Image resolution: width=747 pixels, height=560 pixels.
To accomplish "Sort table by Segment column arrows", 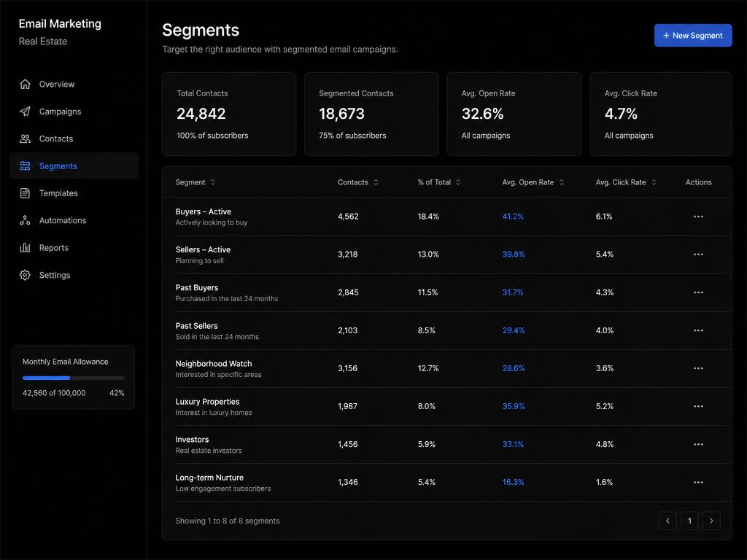I will 212,182.
